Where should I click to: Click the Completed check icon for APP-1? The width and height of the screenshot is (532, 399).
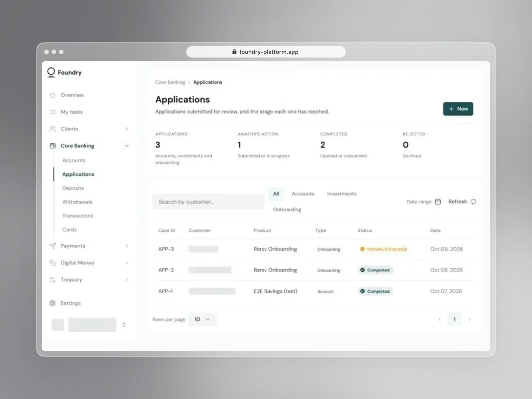pyautogui.click(x=362, y=291)
